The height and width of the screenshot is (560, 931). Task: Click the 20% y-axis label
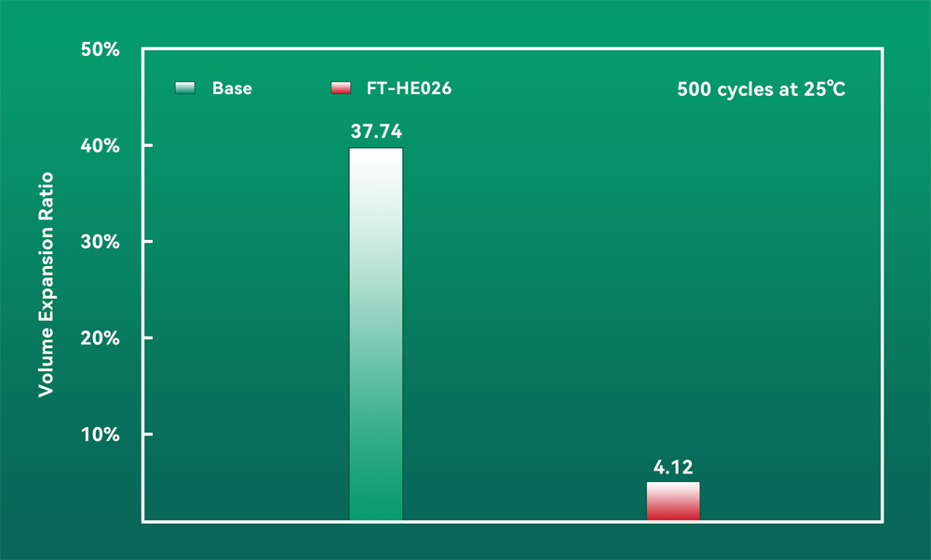click(100, 339)
